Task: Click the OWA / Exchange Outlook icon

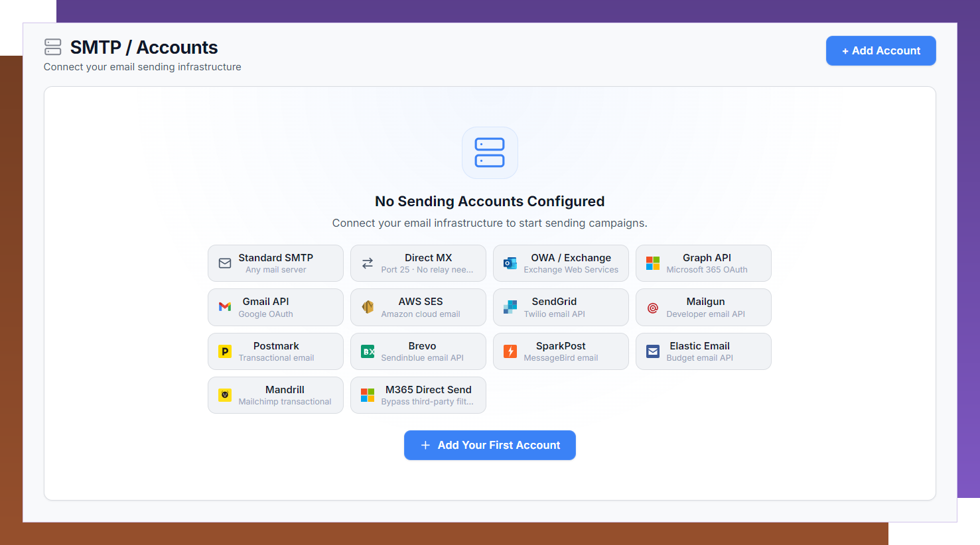Action: pos(510,263)
